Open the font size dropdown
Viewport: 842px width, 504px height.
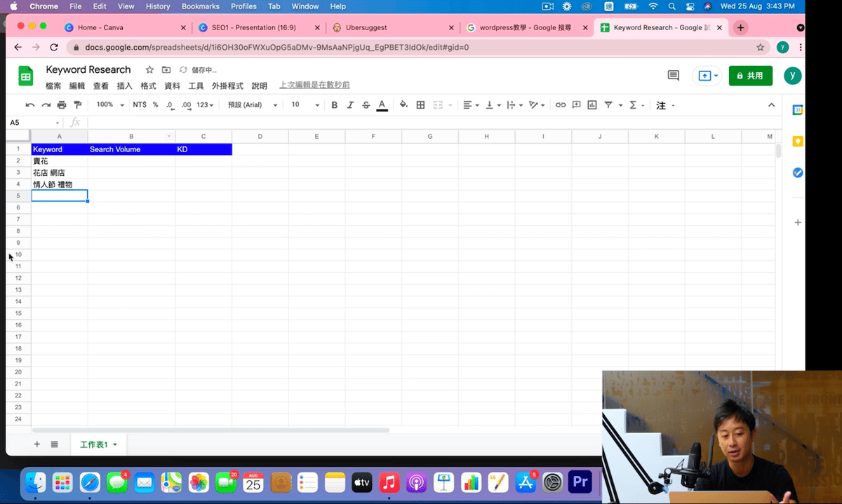click(x=305, y=105)
